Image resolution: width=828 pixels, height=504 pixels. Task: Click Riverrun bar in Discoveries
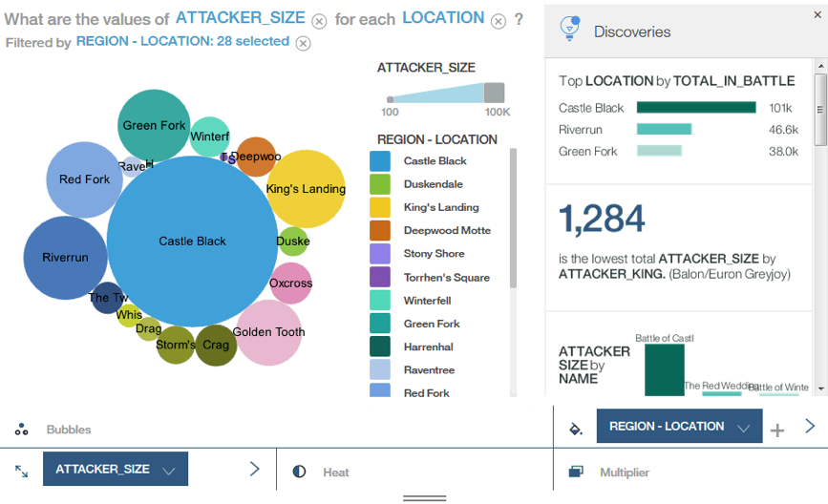coord(665,129)
